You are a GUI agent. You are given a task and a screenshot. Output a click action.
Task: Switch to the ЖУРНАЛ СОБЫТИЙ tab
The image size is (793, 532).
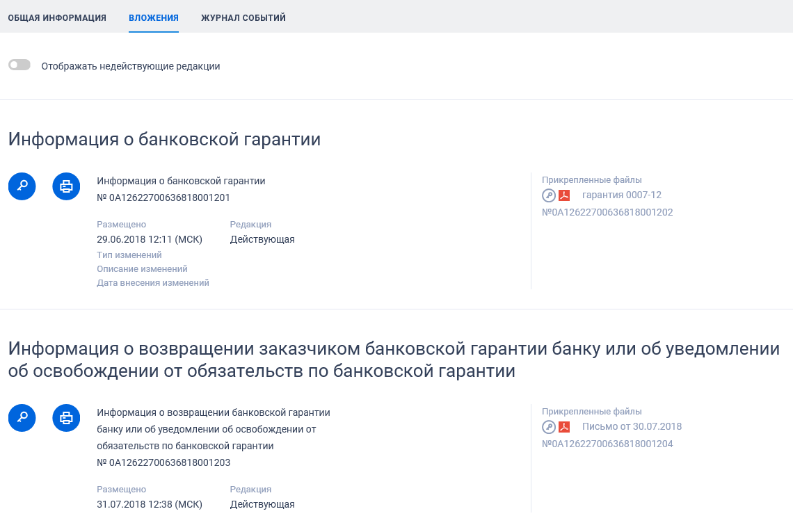point(243,17)
